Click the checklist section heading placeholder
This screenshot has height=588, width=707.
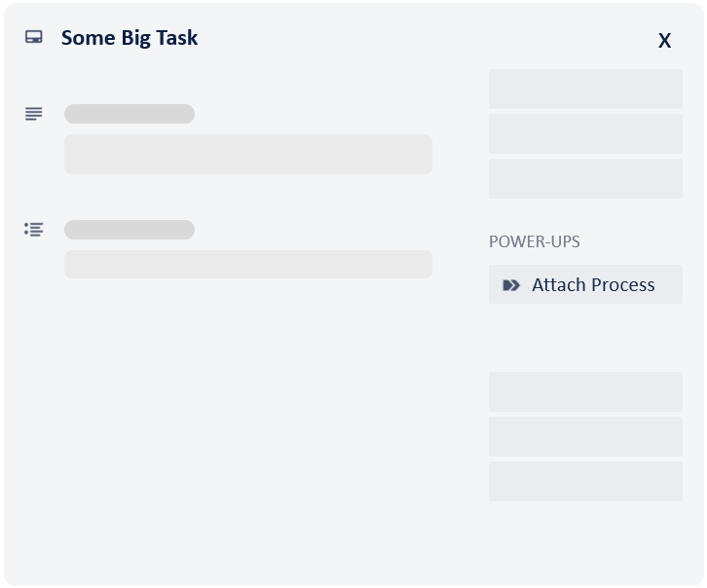pyautogui.click(x=130, y=230)
